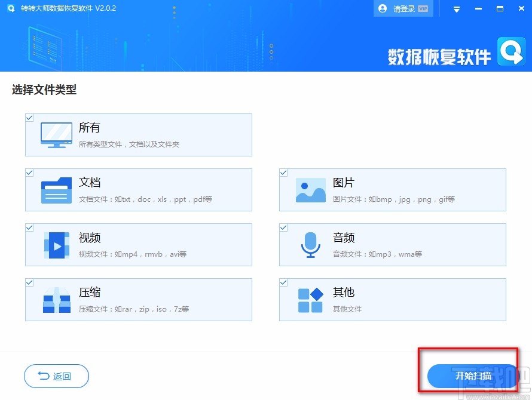This screenshot has height=400, width=532.
Task: Click the 视频 file type card panel
Action: click(x=138, y=244)
